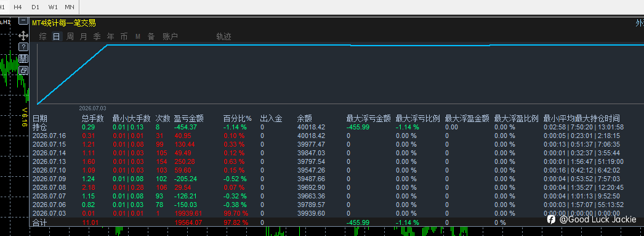Select the M tab
This screenshot has height=236, width=644.
(x=138, y=36)
